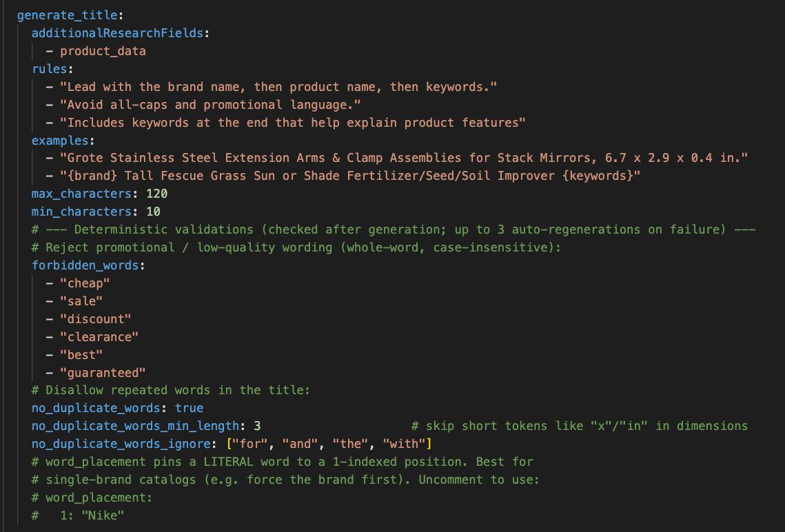The height and width of the screenshot is (532, 785).
Task: Click the no_duplicate_words_min_length value 3
Action: pos(257,427)
